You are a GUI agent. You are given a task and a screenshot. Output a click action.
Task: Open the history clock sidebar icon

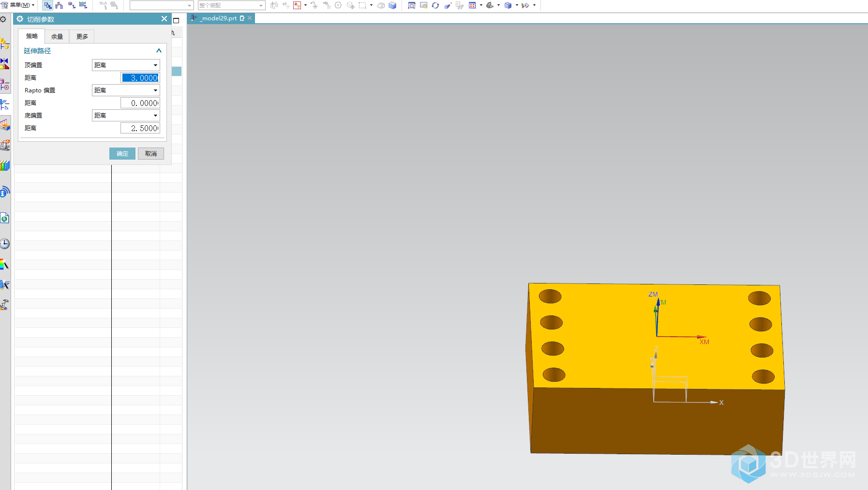5,244
